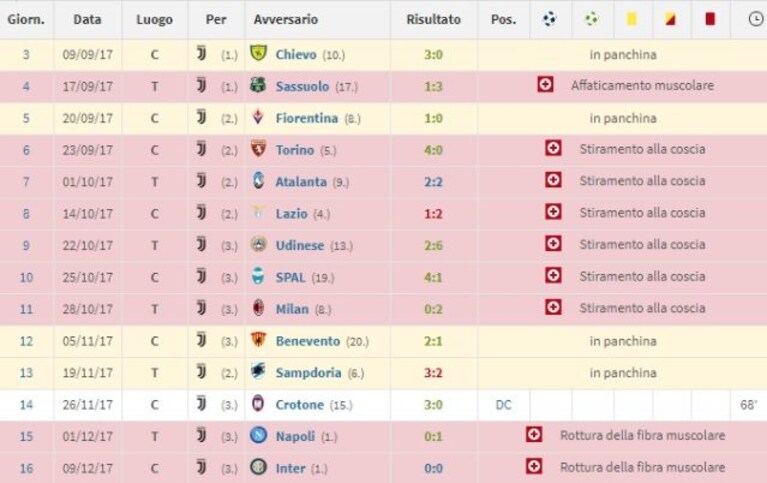Click the assists green ball header icon
767x483 pixels.
[x=592, y=19]
